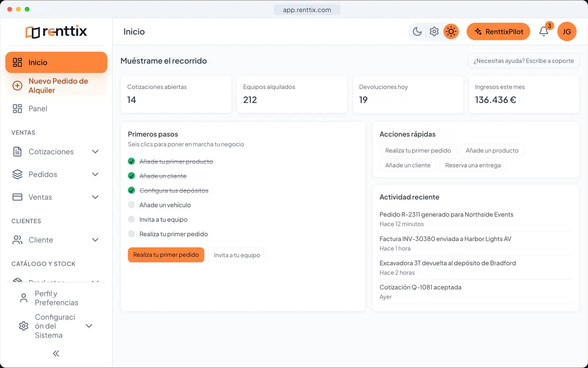This screenshot has height=368, width=588.
Task: Toggle the 'Añade tu primer producto' check
Action: click(131, 161)
